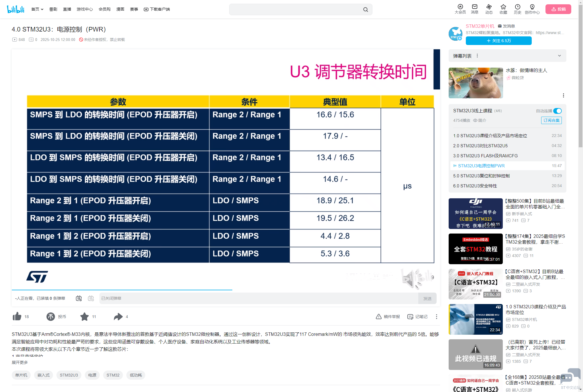This screenshot has height=392, width=583.
Task: Expand the 弹幕列表 panel chevron
Action: [560, 56]
